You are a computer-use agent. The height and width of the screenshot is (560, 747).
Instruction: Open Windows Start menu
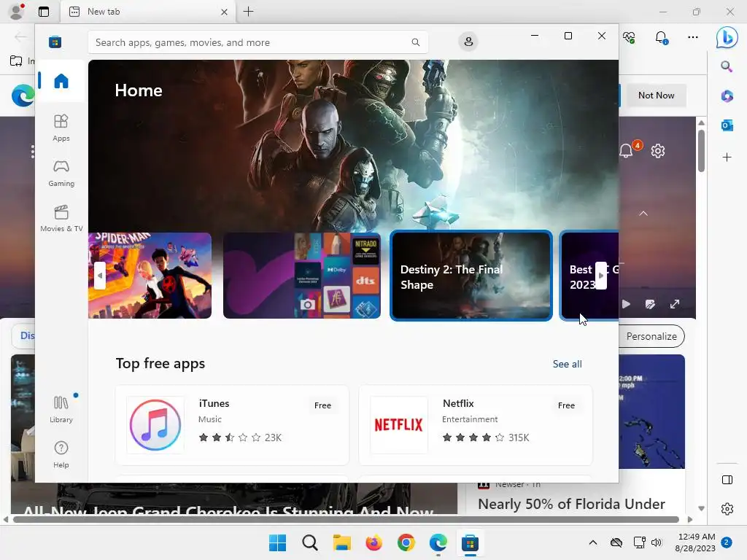pos(277,542)
